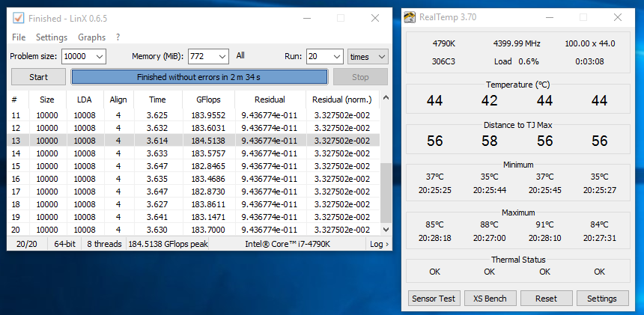Click the Stop button in LinX
This screenshot has height=315, width=644.
point(360,77)
